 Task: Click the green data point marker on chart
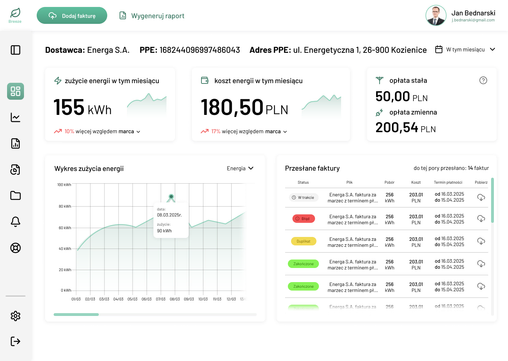[171, 197]
